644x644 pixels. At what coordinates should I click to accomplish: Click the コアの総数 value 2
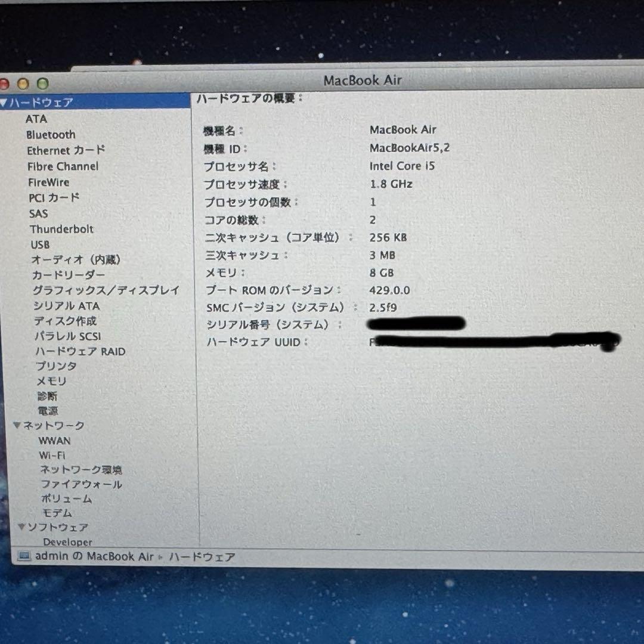click(x=373, y=220)
